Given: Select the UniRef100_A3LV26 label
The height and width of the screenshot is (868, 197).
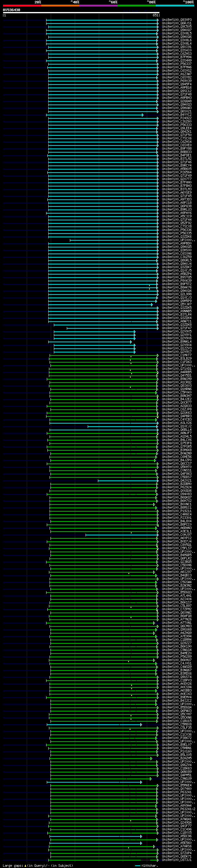Looking at the screenshot, I should coord(176,423).
